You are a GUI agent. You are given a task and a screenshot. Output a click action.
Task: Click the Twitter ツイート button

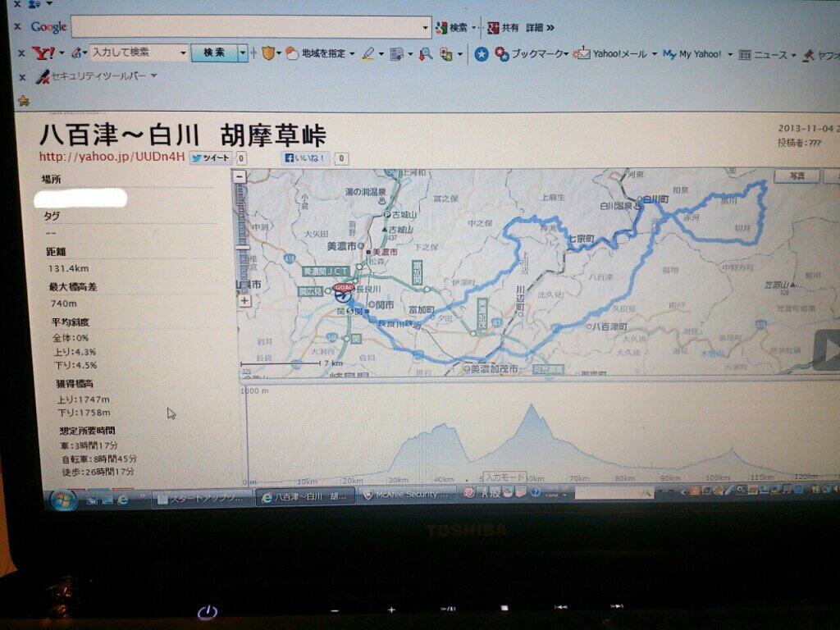point(210,158)
